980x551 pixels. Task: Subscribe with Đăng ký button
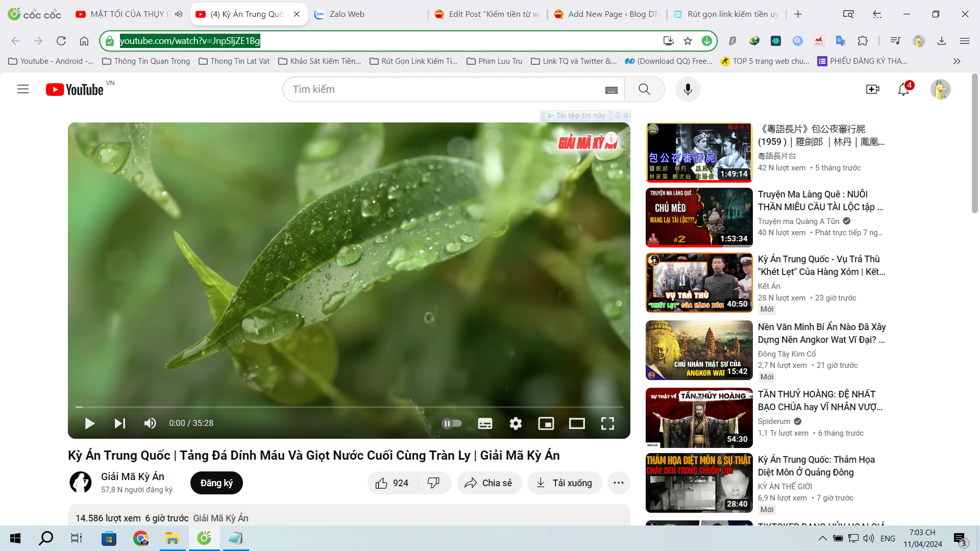(x=216, y=483)
